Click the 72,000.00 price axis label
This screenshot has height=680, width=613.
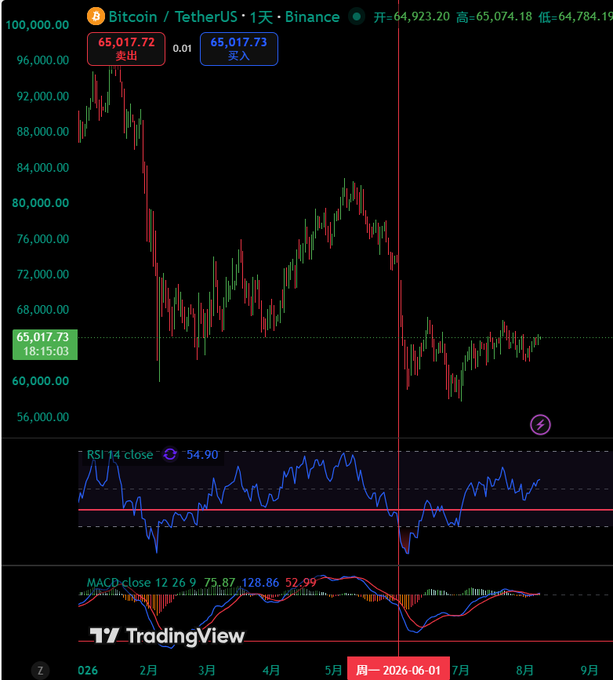(42, 275)
